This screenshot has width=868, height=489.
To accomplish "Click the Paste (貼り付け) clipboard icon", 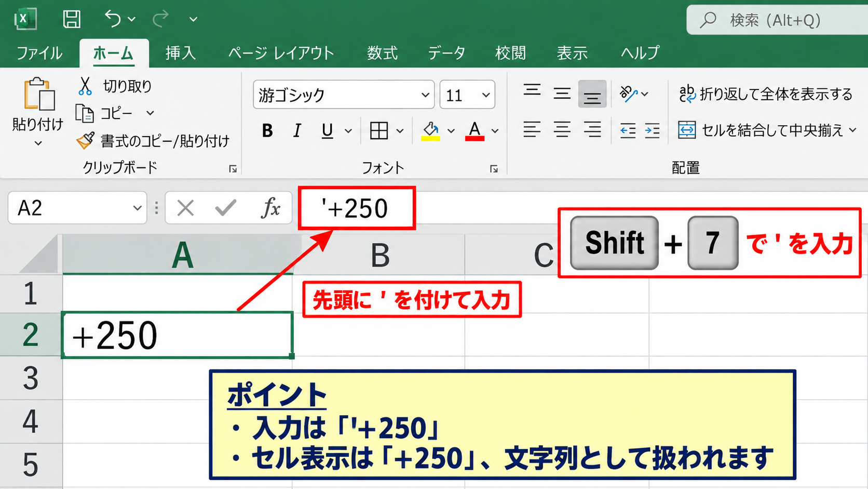I will (39, 95).
